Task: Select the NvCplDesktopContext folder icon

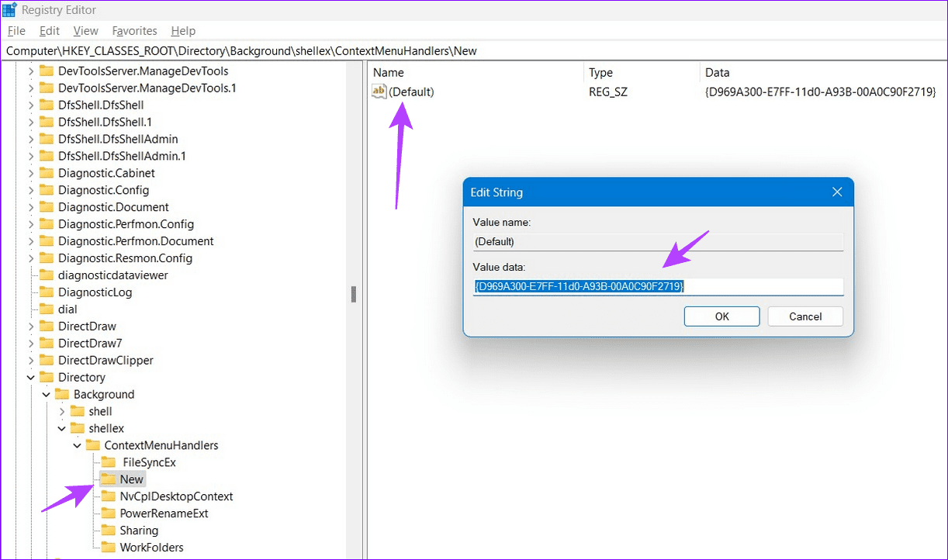Action: pyautogui.click(x=108, y=496)
